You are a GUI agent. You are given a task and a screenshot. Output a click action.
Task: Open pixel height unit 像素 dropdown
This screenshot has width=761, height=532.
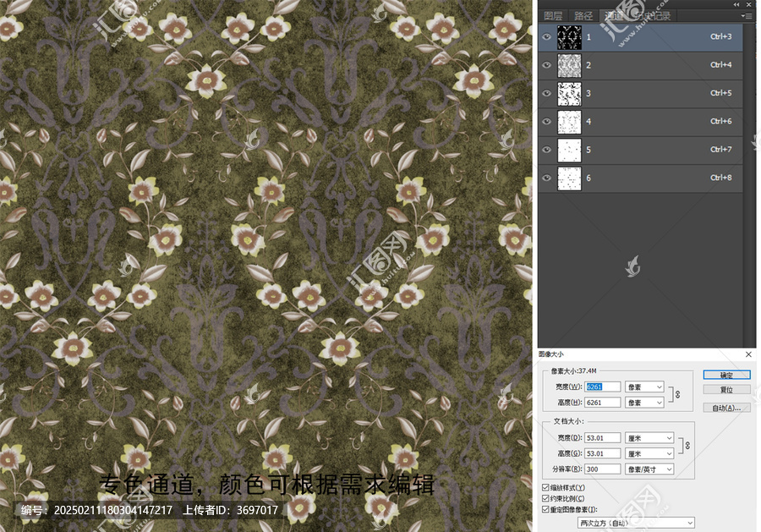pos(644,403)
